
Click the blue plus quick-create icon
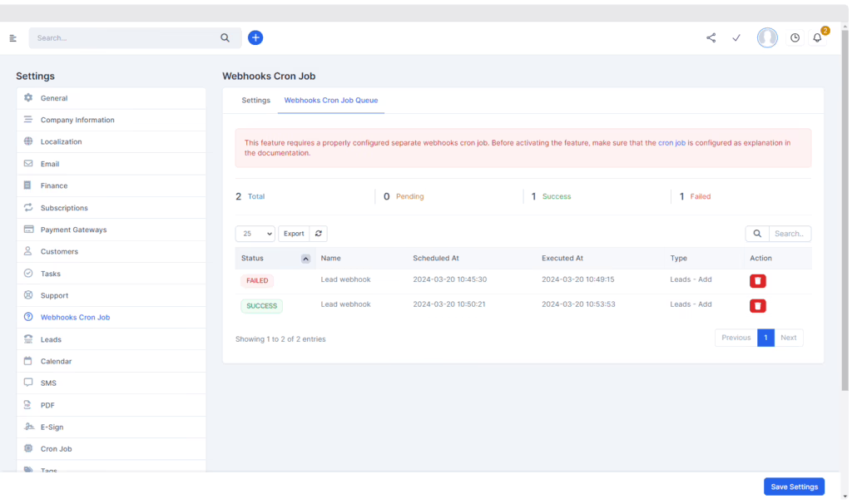pos(255,37)
